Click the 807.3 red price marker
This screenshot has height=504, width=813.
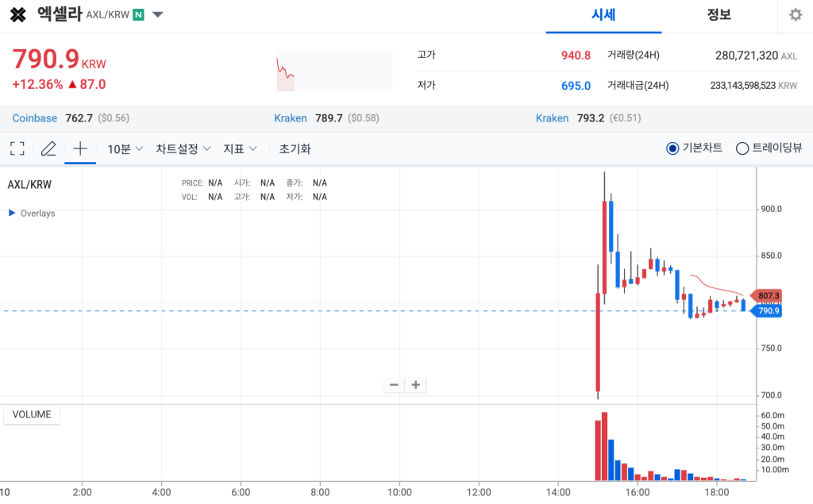pos(768,295)
